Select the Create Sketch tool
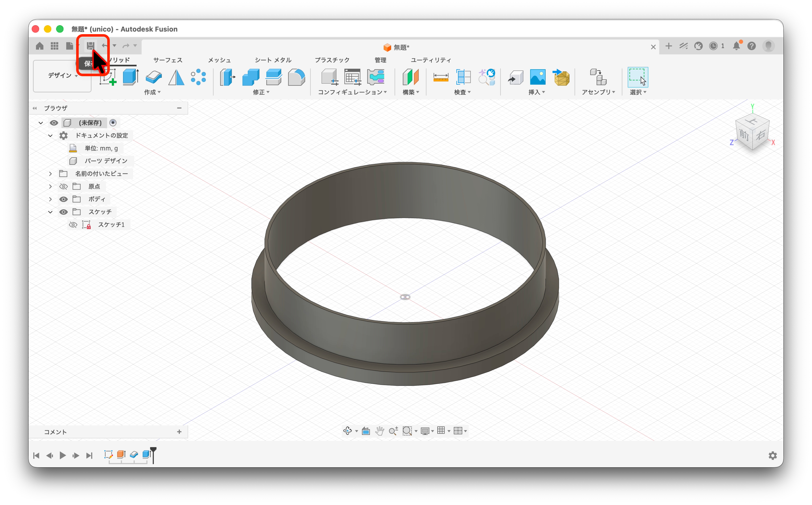 108,77
